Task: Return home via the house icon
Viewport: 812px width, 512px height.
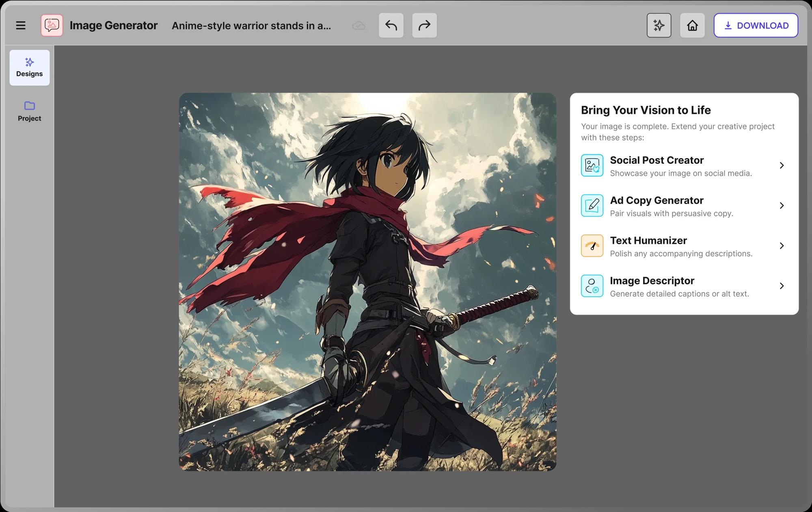Action: pyautogui.click(x=692, y=25)
